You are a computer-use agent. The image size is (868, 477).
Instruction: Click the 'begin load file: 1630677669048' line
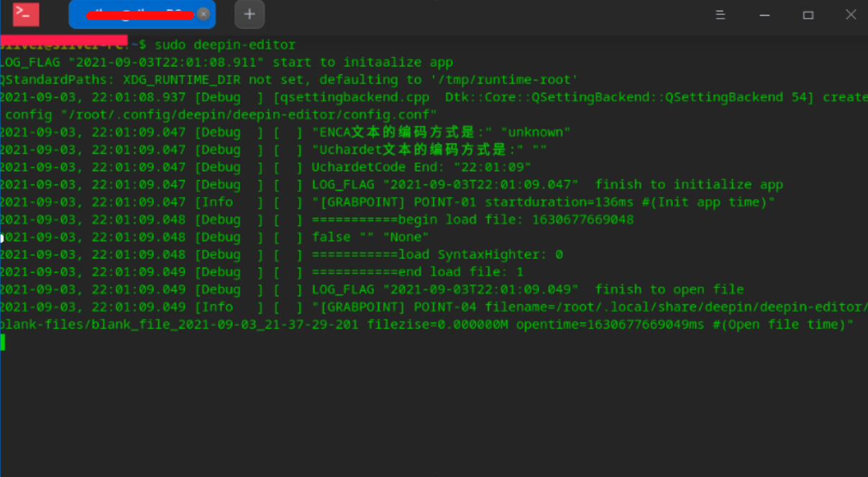click(317, 219)
